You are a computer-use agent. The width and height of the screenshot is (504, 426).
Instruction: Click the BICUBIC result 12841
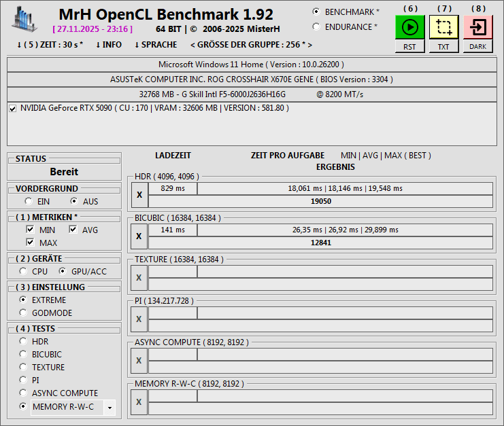[x=321, y=243]
